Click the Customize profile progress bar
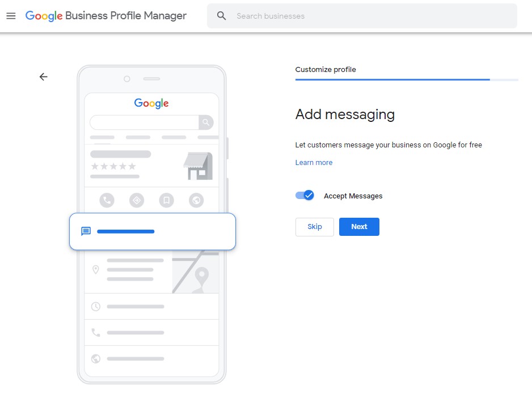 [407, 80]
